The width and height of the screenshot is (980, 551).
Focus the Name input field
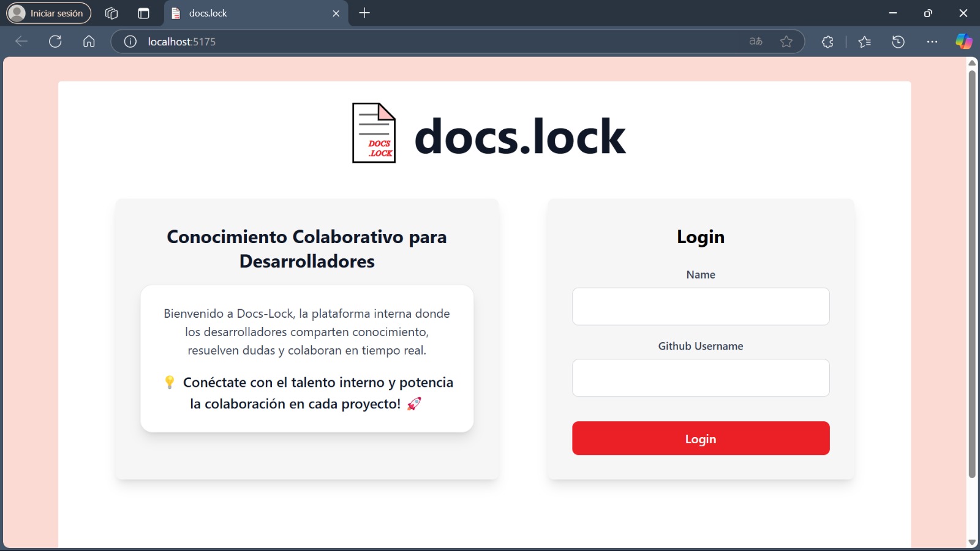[701, 306]
